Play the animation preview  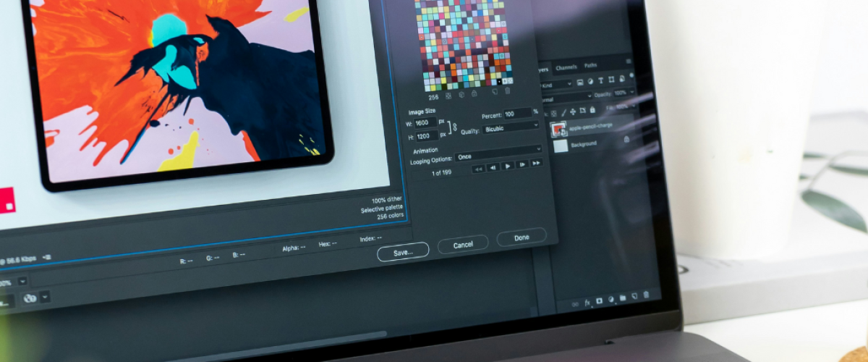(508, 166)
